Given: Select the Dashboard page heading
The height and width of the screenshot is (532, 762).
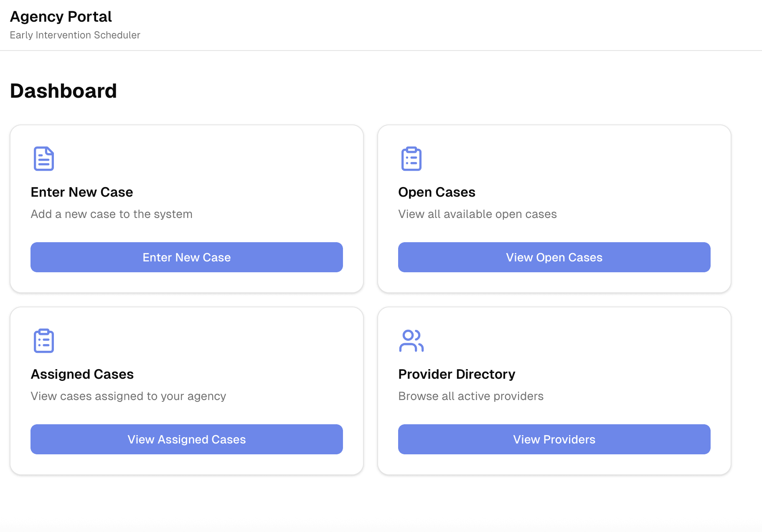Looking at the screenshot, I should pyautogui.click(x=63, y=91).
